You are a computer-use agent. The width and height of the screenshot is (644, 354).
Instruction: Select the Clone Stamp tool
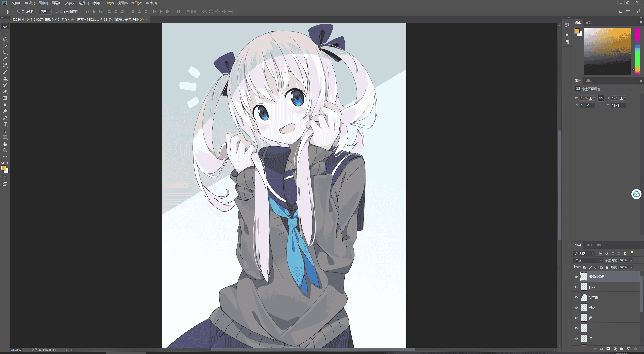pyautogui.click(x=5, y=78)
